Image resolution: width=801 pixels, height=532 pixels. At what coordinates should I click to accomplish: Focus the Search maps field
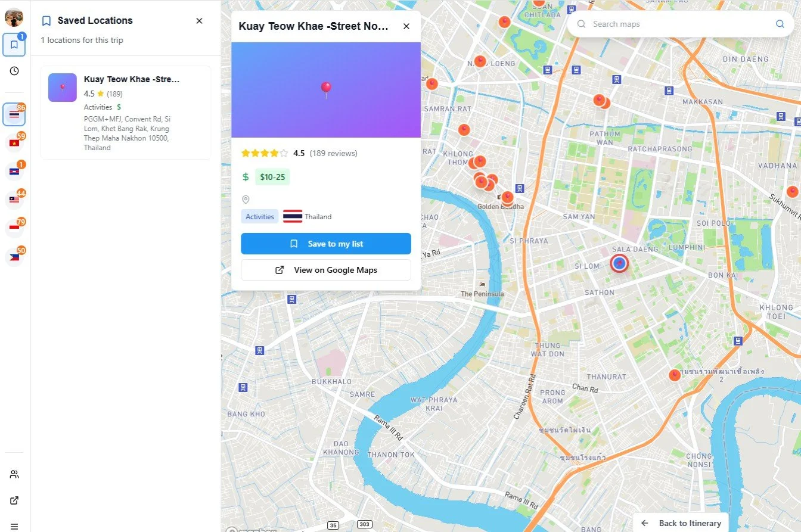pyautogui.click(x=680, y=24)
